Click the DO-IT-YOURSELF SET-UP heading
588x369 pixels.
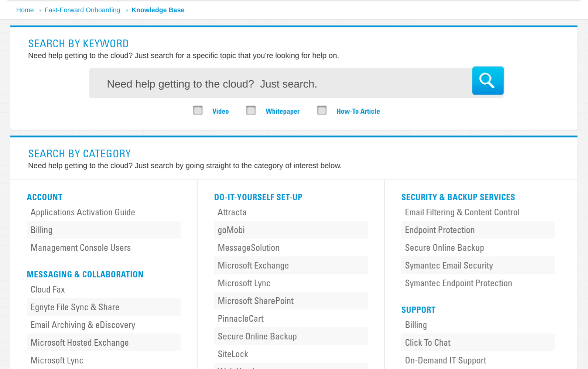[258, 197]
